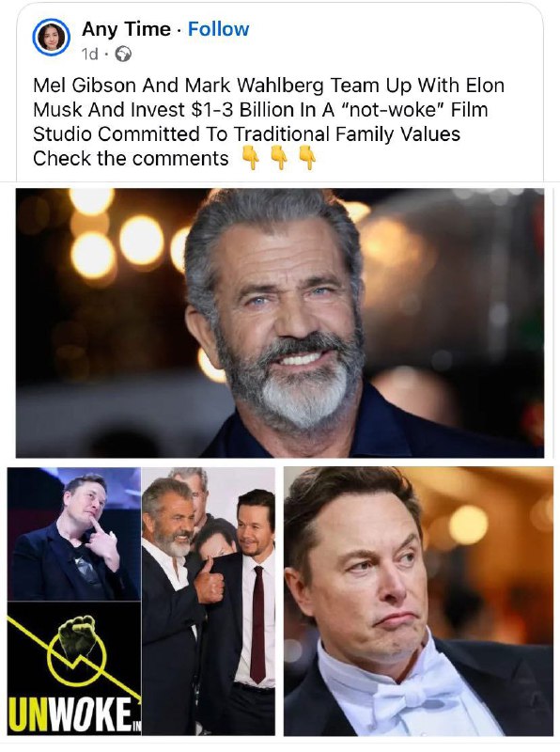Image resolution: width=560 pixels, height=752 pixels.
Task: Click the middle pointing-down hand emoji
Action: click(279, 158)
